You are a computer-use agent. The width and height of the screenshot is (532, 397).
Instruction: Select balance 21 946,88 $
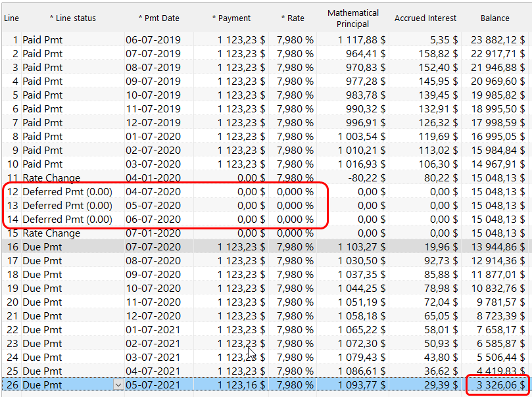pos(498,68)
